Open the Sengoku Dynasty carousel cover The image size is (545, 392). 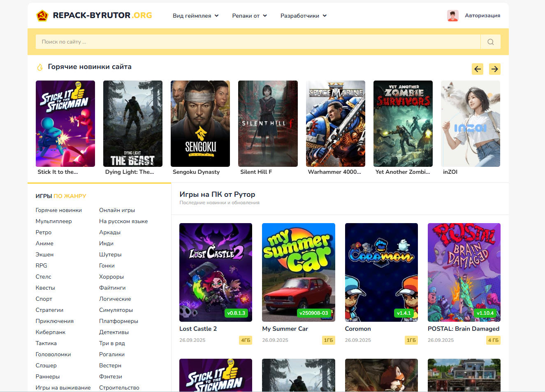[200, 124]
